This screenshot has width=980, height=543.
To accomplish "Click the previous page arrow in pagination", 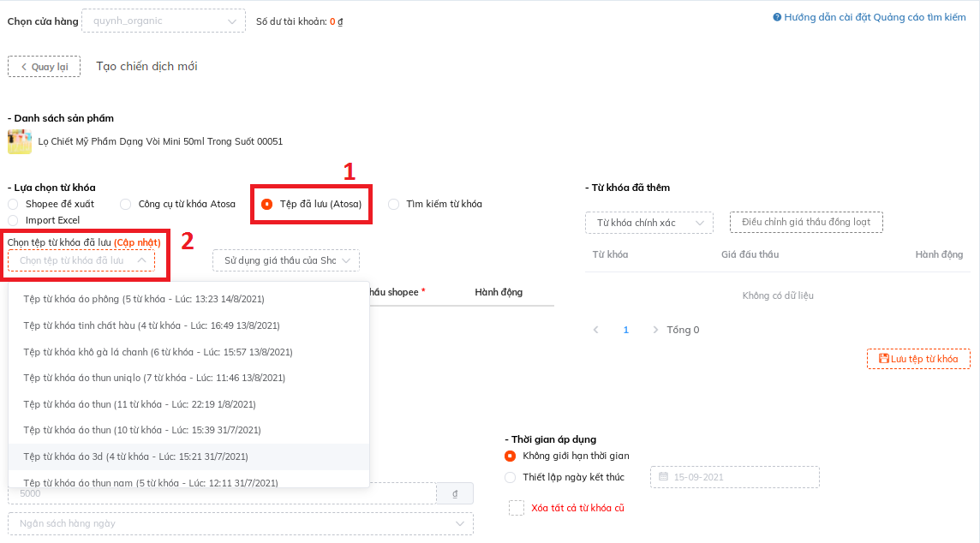I will click(x=596, y=330).
